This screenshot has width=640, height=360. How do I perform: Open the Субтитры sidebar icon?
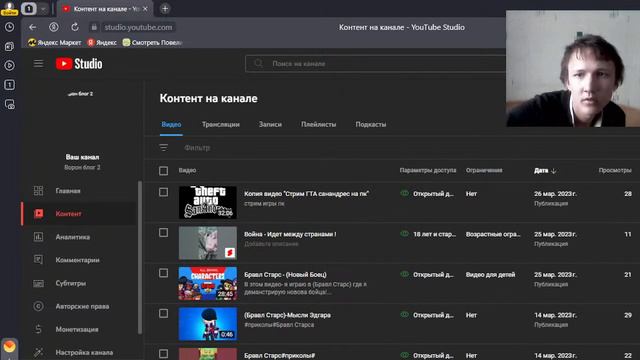(38, 283)
